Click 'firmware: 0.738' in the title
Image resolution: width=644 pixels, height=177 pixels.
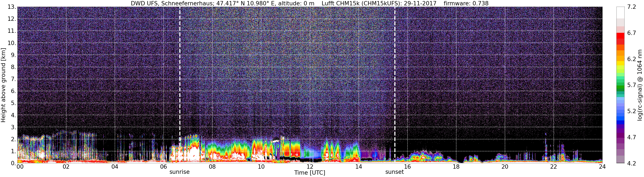coord(466,3)
